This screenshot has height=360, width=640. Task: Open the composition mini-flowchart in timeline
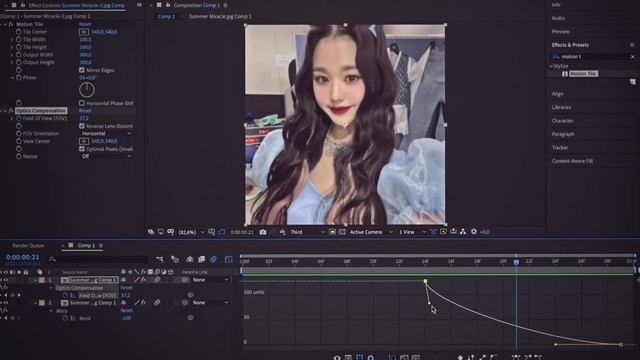160,259
